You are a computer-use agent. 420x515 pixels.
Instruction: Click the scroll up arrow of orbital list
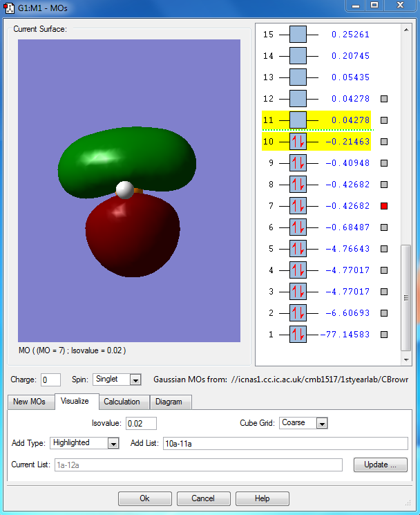(x=406, y=30)
